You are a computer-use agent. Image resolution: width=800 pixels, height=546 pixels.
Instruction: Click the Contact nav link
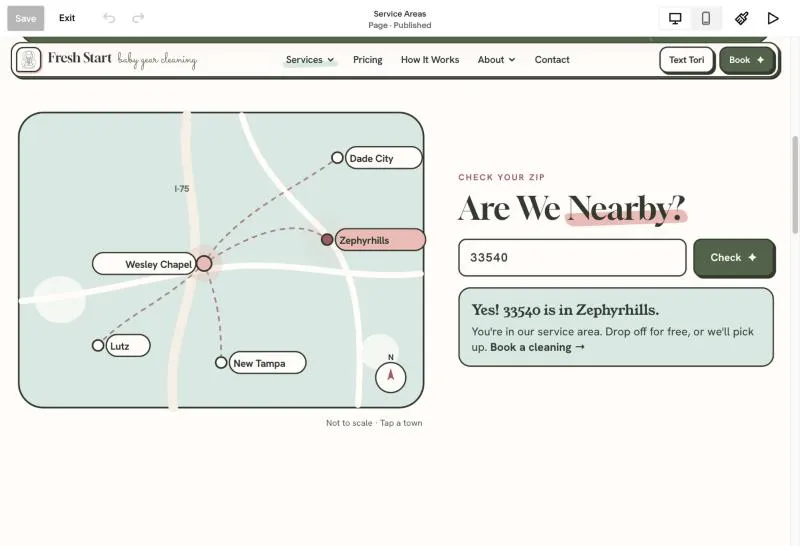552,60
